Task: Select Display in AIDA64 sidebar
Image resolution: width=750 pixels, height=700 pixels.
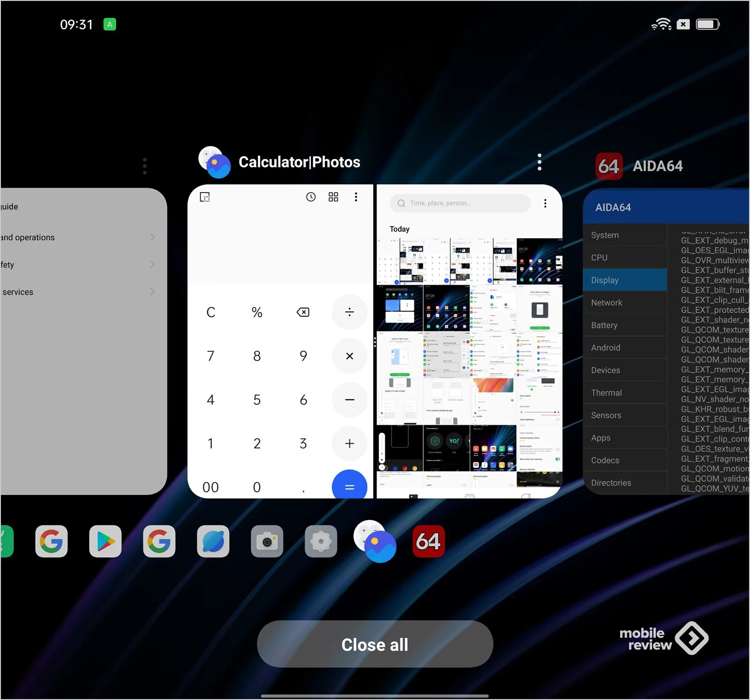Action: pos(625,280)
